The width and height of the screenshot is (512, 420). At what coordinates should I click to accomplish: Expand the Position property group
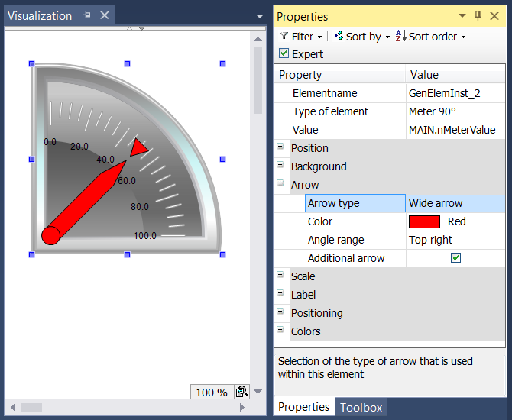[280, 146]
